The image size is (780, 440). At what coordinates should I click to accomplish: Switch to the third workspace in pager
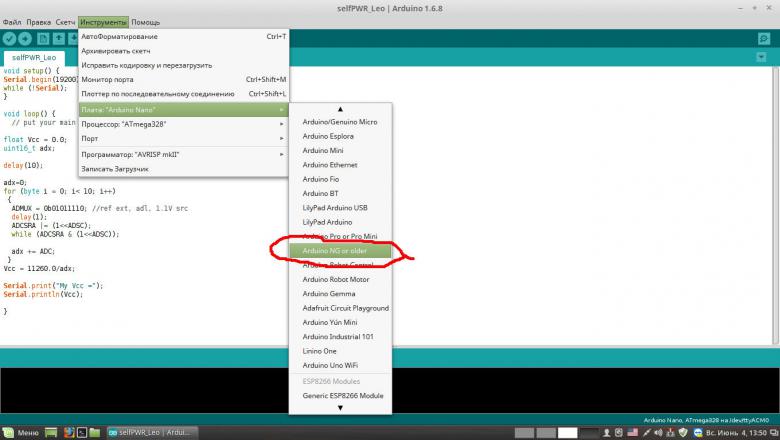tap(567, 433)
